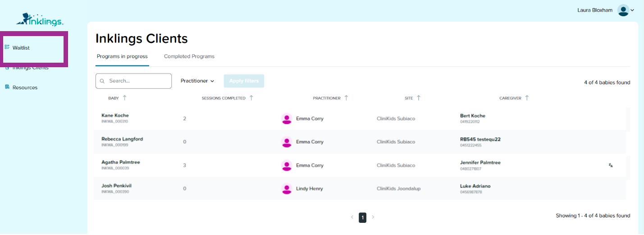
Task: Click the translate icon in Agatha Palmtree row
Action: pyautogui.click(x=611, y=166)
